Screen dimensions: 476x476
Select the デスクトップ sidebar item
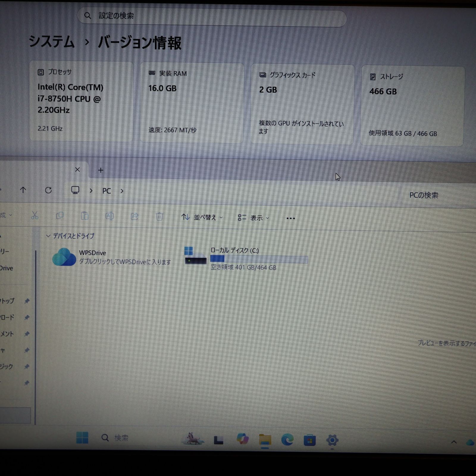tap(7, 301)
